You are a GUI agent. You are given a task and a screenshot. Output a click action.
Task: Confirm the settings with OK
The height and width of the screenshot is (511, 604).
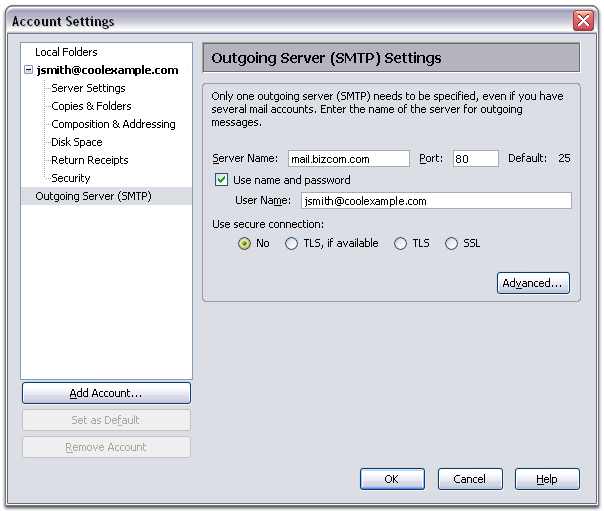click(392, 479)
